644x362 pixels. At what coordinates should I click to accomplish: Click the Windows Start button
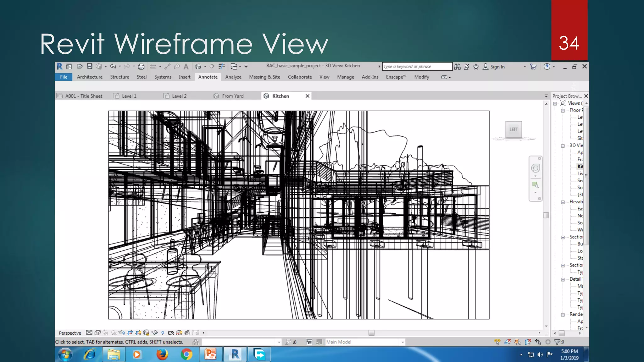coord(65,354)
